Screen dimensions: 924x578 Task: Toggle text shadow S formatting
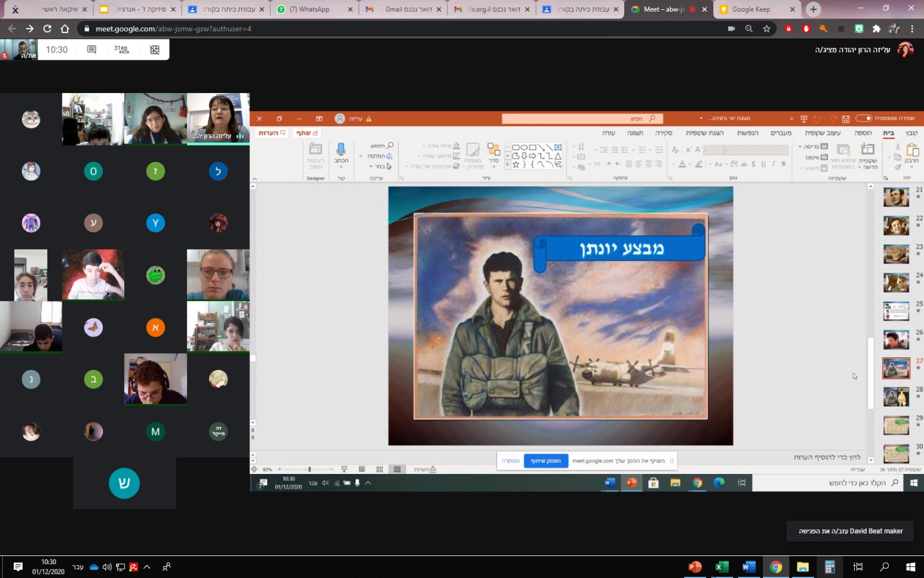tap(754, 164)
